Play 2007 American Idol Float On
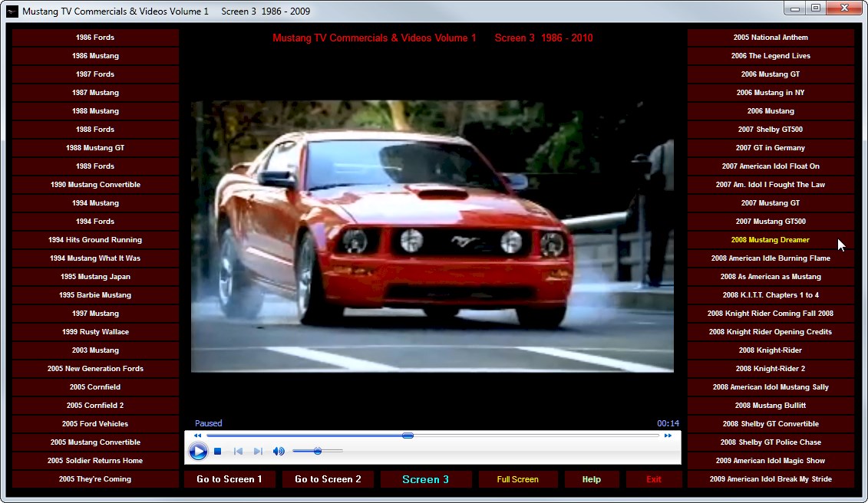The width and height of the screenshot is (868, 503). coord(771,166)
